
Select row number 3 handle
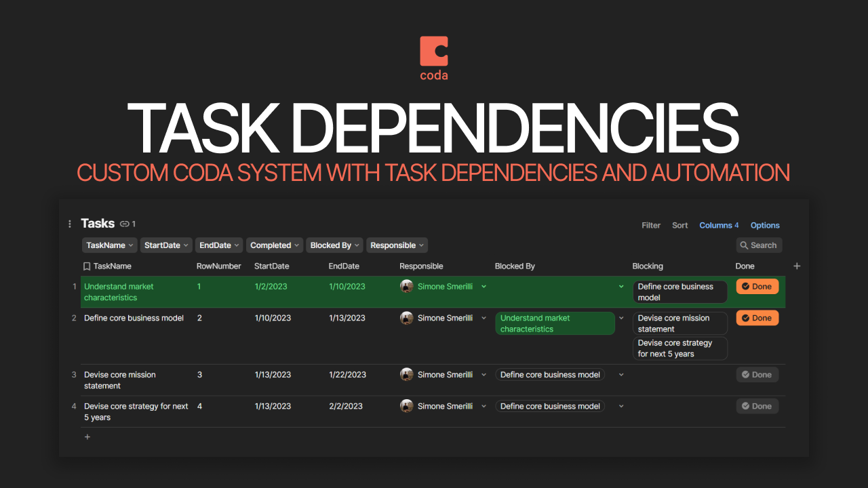point(74,375)
